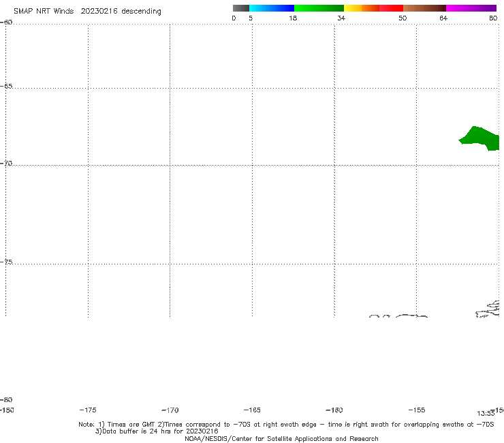This screenshot has height=443, width=504.
Task: Click the gray segment of the color bar
Action: [240, 8]
